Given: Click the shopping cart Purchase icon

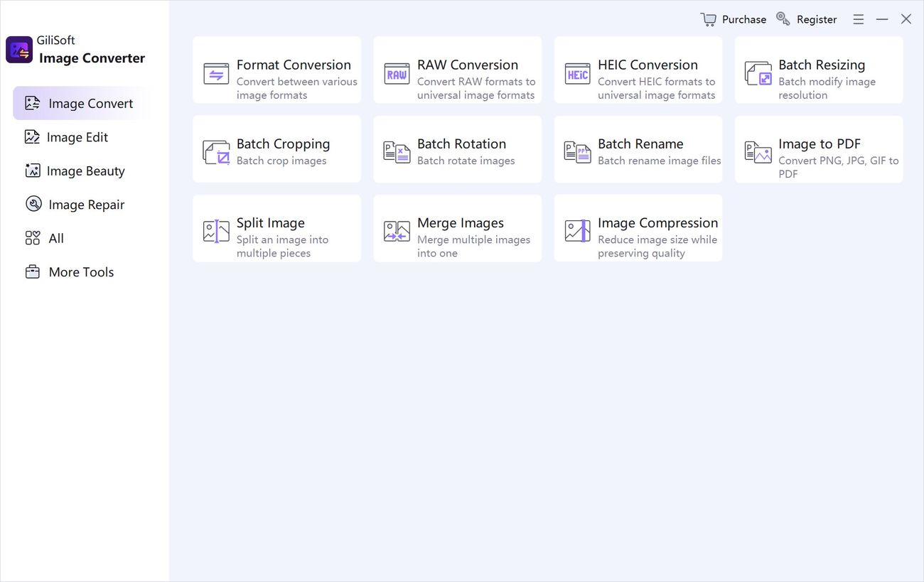Looking at the screenshot, I should coord(708,19).
